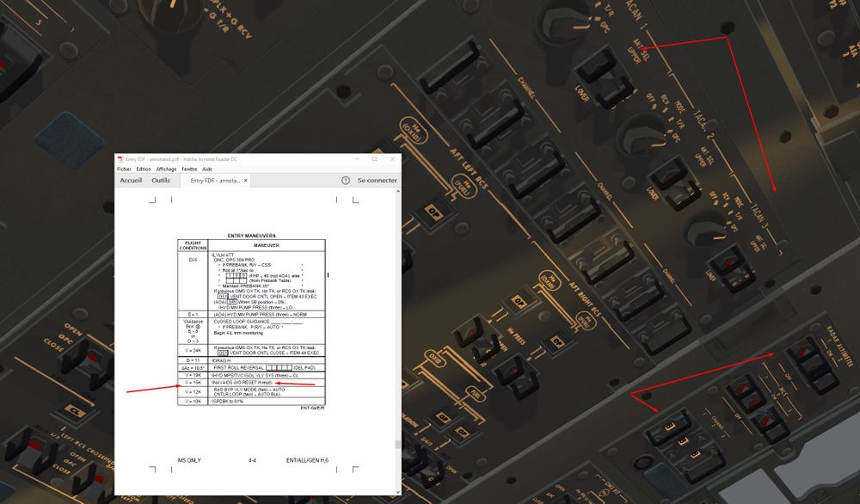Image resolution: width=860 pixels, height=504 pixels.
Task: Click the MANEUVER column header
Action: [x=267, y=245]
